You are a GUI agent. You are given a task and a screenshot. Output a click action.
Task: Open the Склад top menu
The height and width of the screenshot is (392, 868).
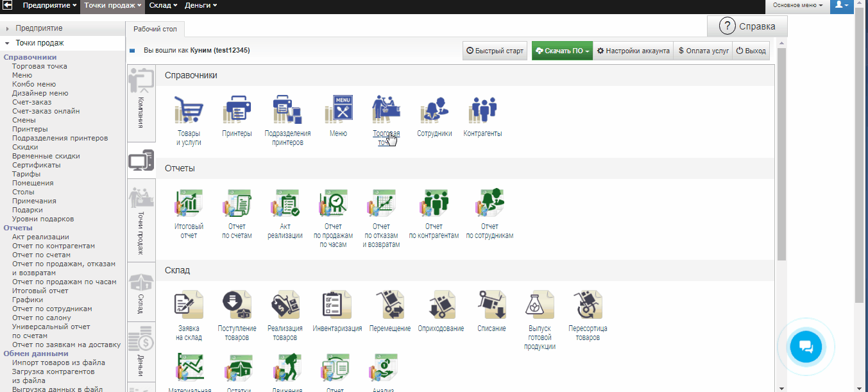165,5
